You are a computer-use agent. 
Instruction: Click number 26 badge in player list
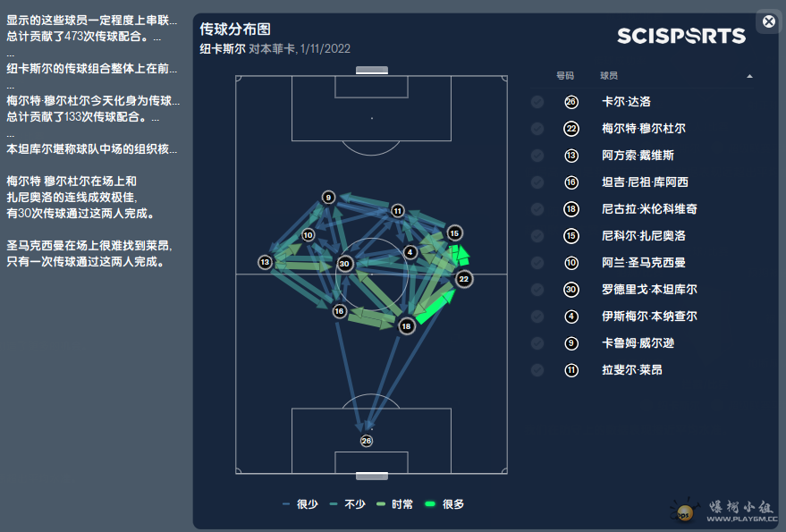click(571, 102)
